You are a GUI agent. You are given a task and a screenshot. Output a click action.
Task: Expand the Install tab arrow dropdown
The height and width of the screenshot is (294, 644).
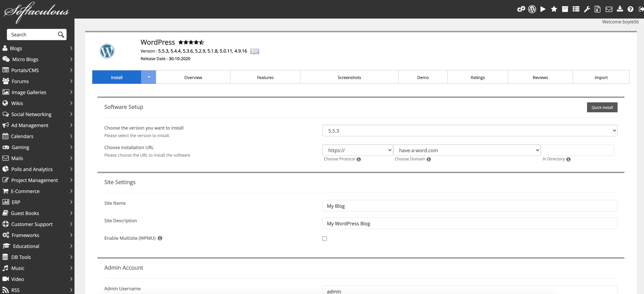click(149, 77)
